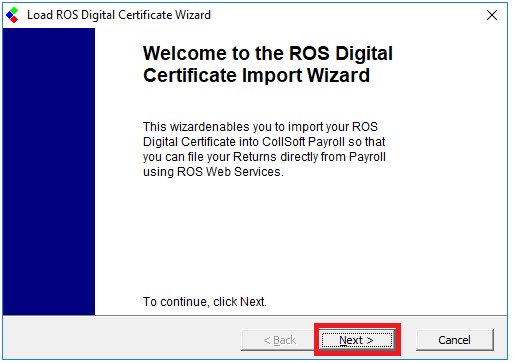Click the 'Certificate Import Wizard' heading line
Image resolution: width=513 pixels, height=363 pixels.
(256, 75)
